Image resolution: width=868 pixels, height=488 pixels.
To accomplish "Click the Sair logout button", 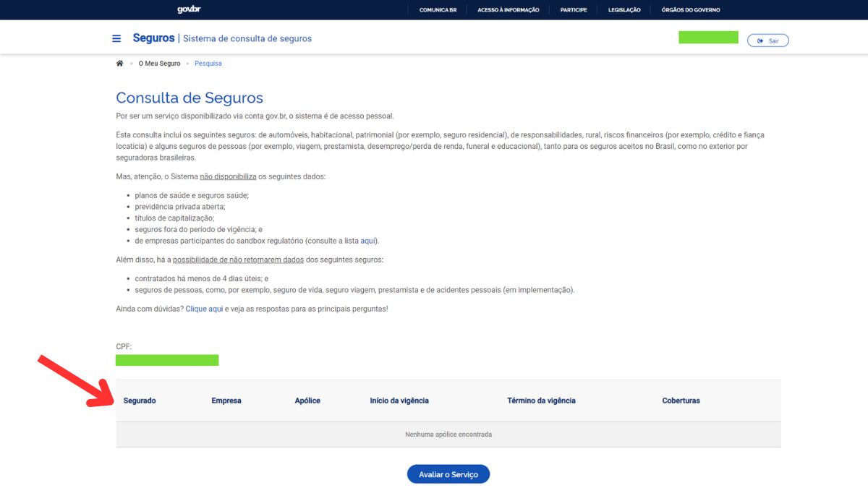I will tap(767, 40).
